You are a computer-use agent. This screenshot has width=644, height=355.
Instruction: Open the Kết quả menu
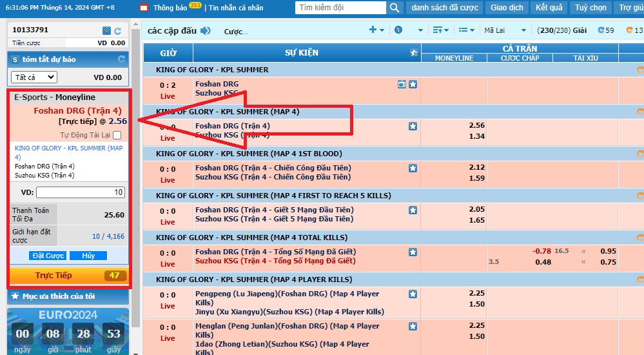[549, 8]
